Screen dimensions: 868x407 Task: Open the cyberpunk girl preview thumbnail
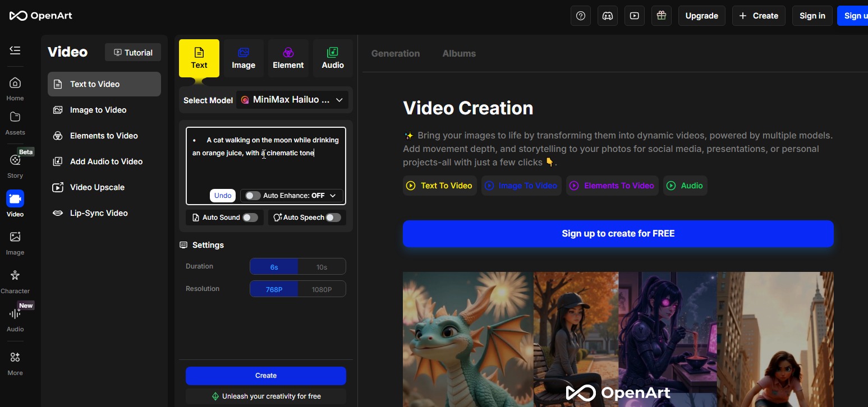(668, 339)
